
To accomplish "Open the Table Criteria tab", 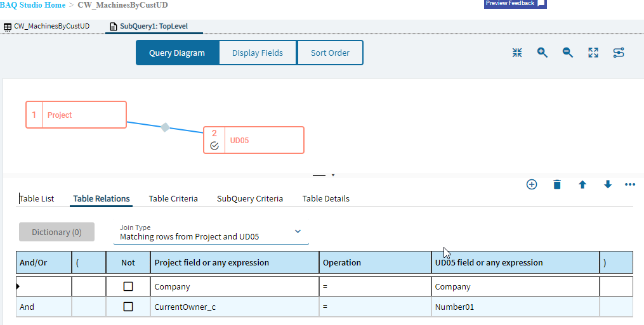I will click(173, 198).
